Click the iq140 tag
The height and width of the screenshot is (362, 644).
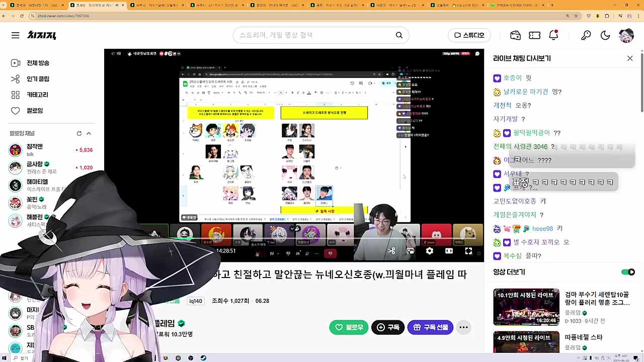point(195,301)
